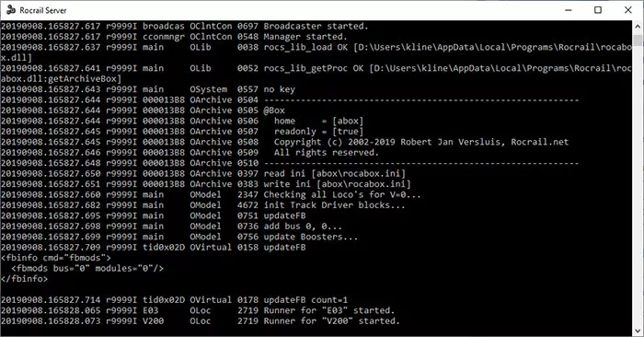644x337 pixels.
Task: Click "Checking all Loco's for V=0..." line
Action: coord(211,194)
